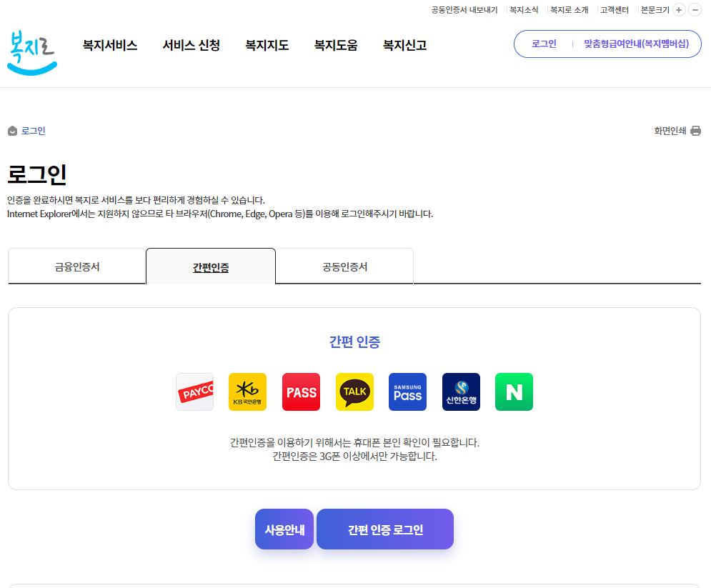This screenshot has width=711, height=588.
Task: Increase text size with plus icon
Action: point(679,10)
